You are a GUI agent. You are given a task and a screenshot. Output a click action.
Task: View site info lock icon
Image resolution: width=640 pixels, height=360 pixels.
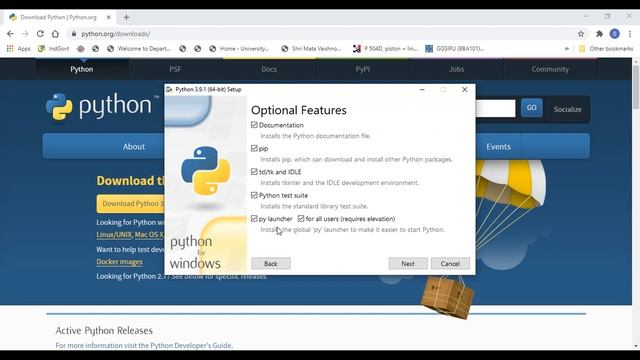[73, 34]
